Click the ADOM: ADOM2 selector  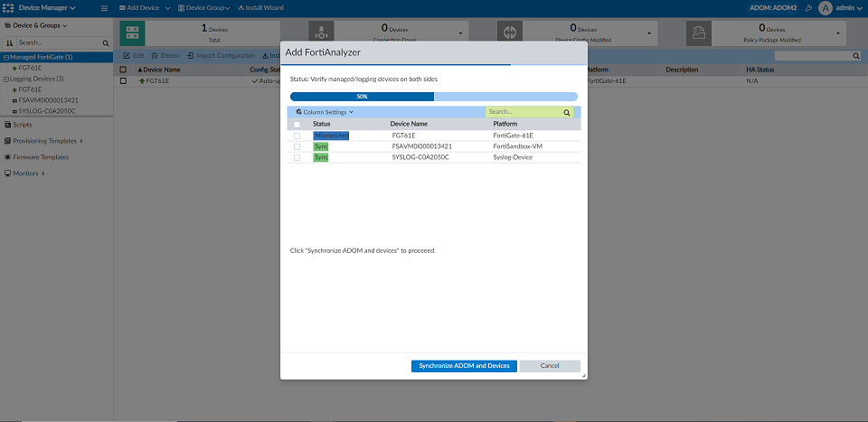point(773,8)
